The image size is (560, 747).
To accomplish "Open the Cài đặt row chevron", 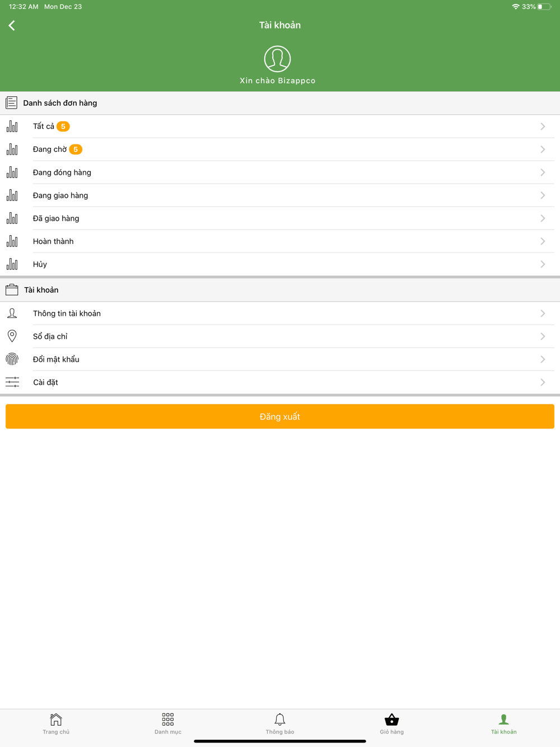I will 543,382.
